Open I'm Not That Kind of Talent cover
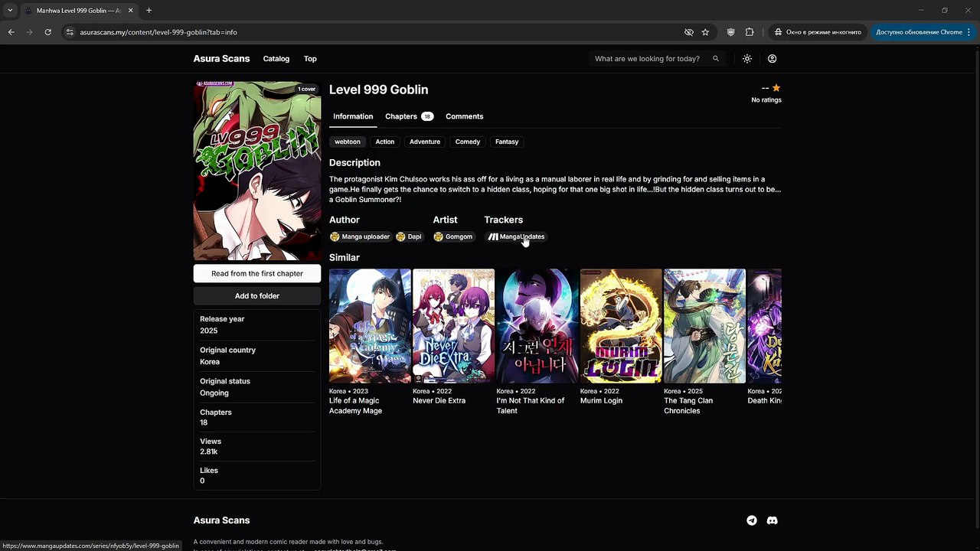Image resolution: width=980 pixels, height=551 pixels. [537, 325]
